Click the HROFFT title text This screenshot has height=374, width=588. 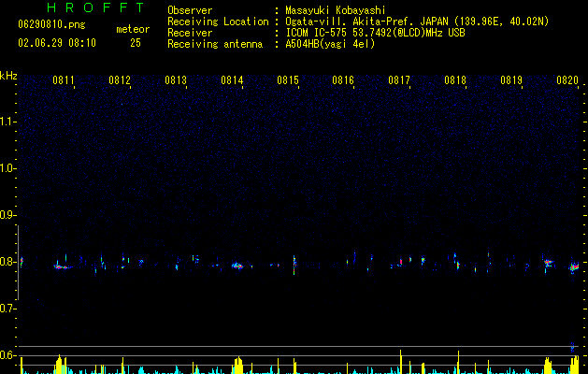96,7
